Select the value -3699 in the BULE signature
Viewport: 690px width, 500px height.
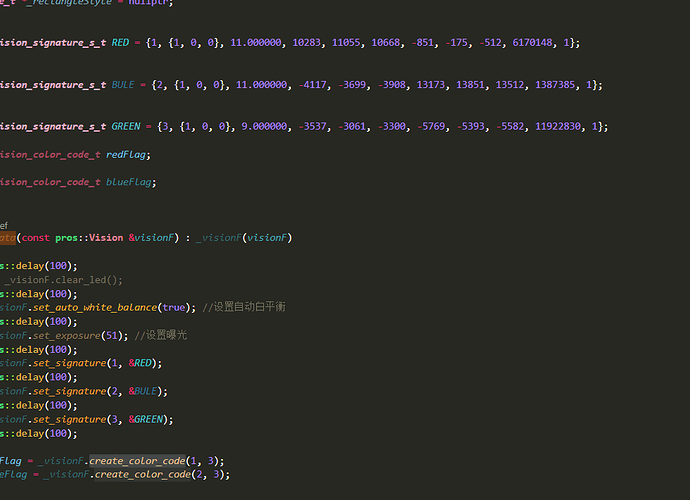(352, 85)
